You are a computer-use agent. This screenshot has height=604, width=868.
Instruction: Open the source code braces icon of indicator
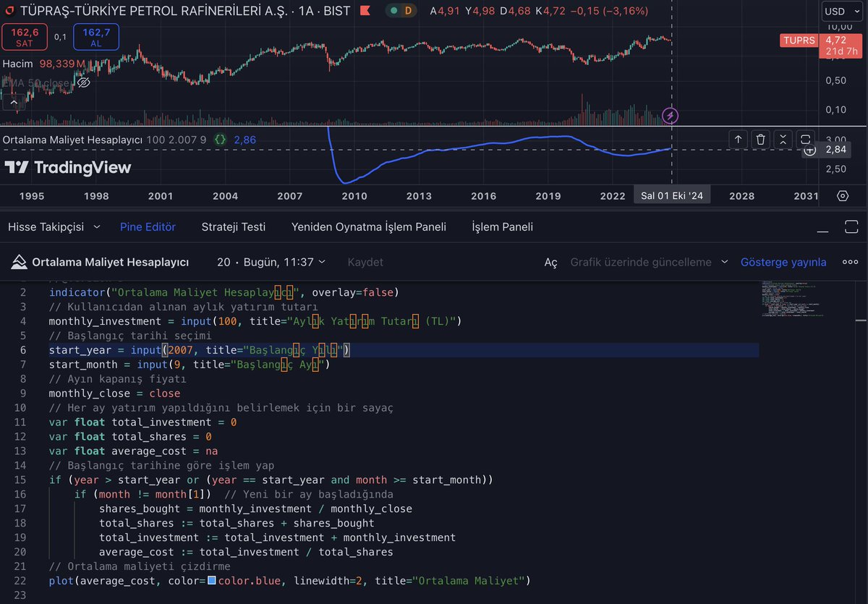pos(221,139)
